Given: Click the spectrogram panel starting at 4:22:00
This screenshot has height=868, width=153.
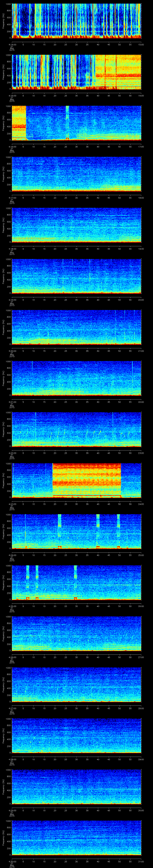Looking at the screenshot, I should coord(77,429).
